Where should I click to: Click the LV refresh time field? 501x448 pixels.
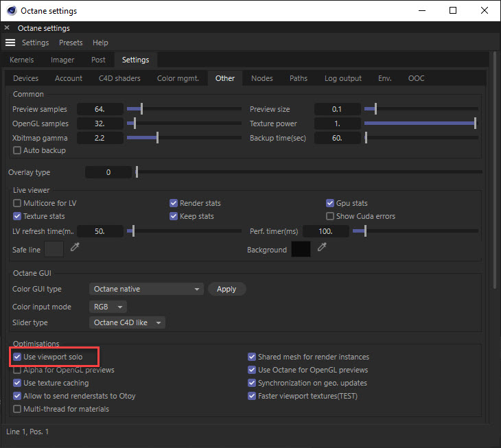pyautogui.click(x=100, y=231)
